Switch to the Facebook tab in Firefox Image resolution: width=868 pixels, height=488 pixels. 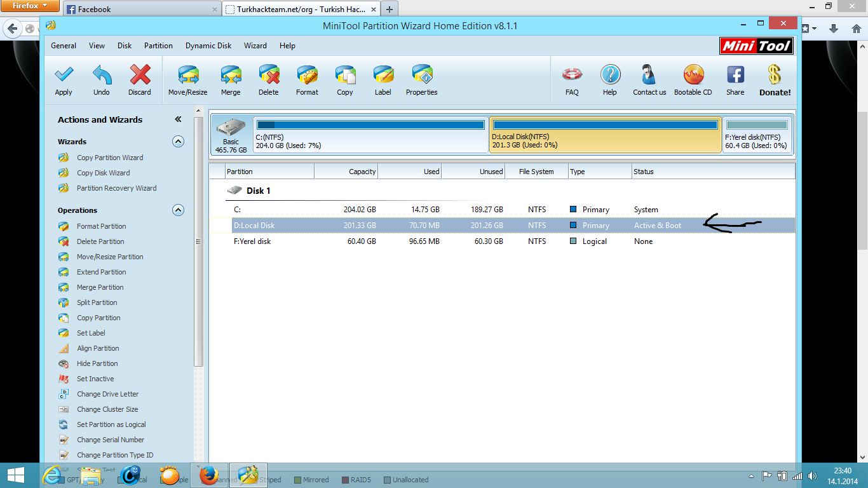click(141, 10)
